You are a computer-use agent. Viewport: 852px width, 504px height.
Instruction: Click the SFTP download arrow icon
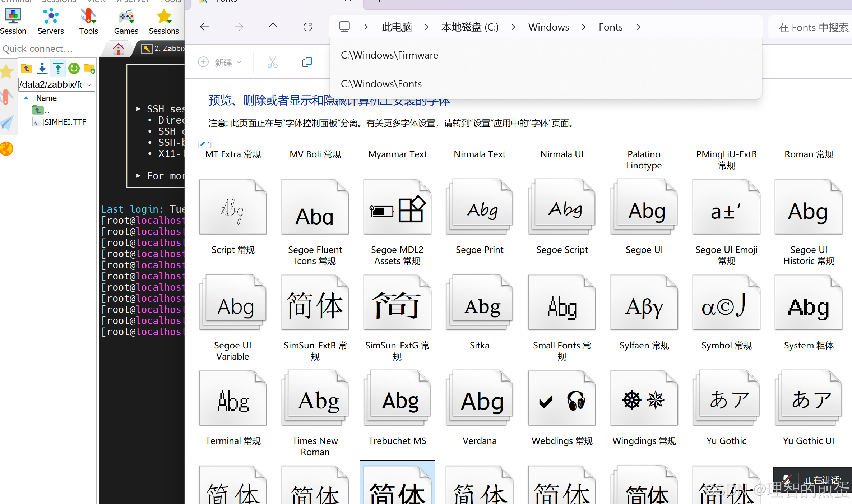pyautogui.click(x=42, y=68)
